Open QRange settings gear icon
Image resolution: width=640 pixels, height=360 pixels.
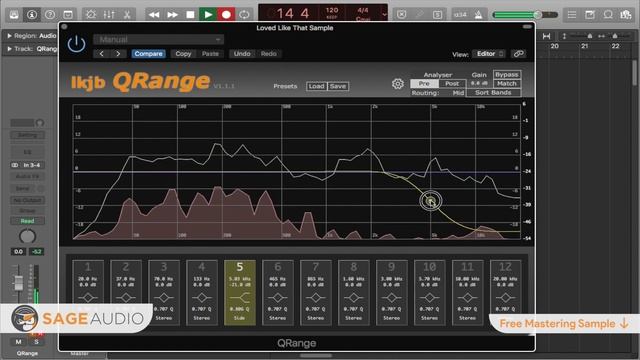point(398,84)
